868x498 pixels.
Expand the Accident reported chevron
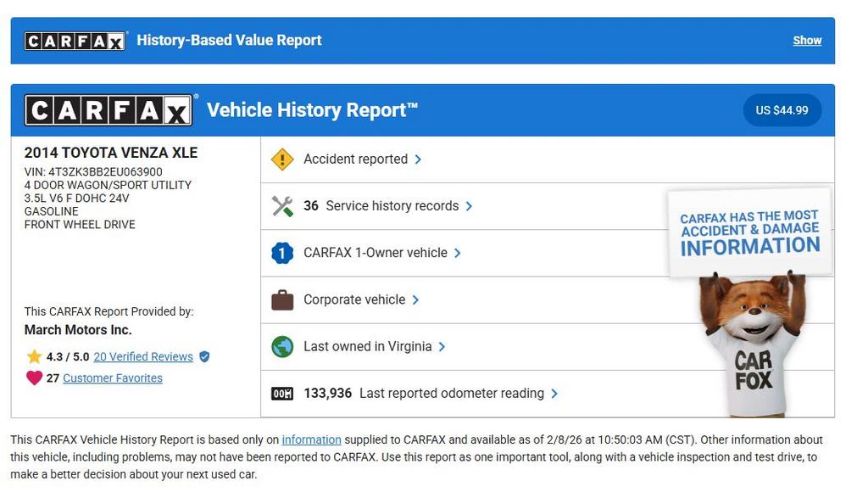click(418, 159)
